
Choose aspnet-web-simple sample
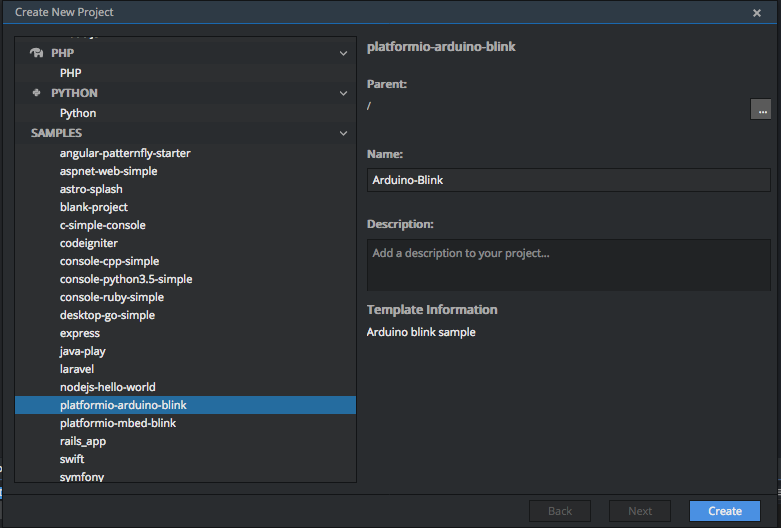(x=185, y=171)
